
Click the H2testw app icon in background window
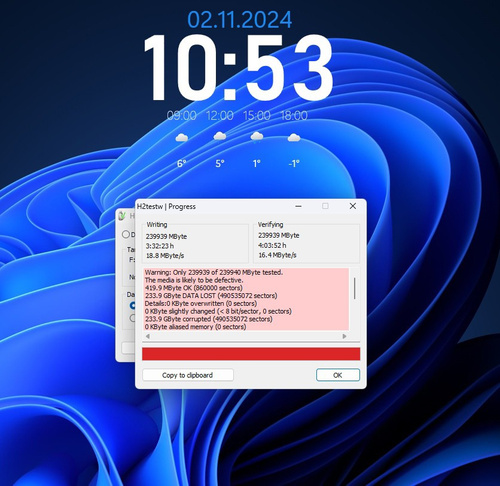point(122,216)
